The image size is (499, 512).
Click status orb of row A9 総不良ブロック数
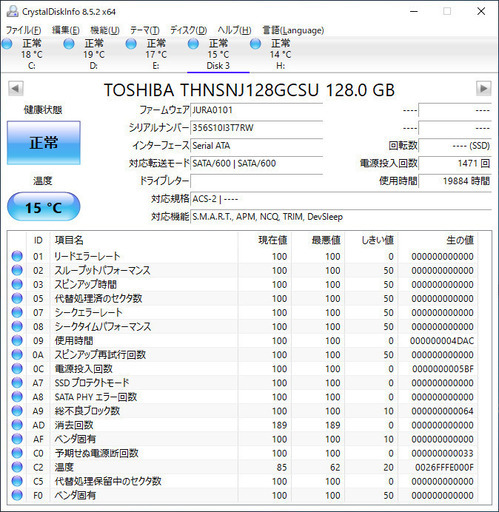point(17,411)
